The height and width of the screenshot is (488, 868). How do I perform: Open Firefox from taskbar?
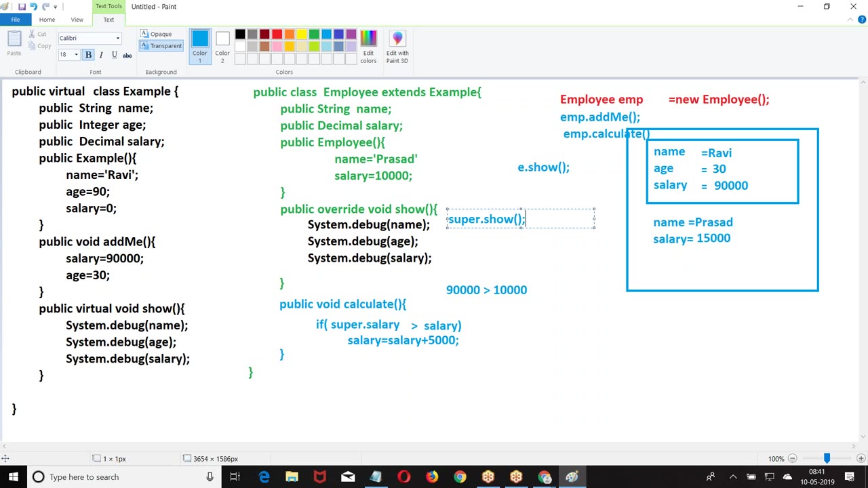[x=432, y=477]
